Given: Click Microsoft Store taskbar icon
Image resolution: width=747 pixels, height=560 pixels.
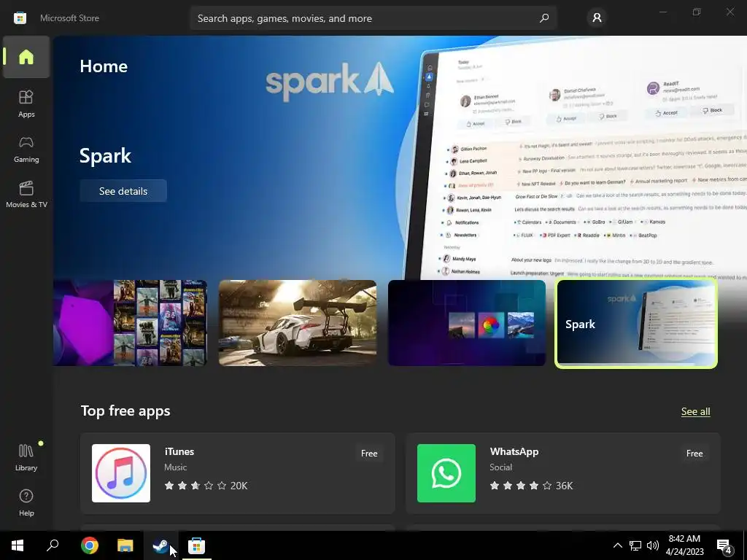Looking at the screenshot, I should (196, 545).
